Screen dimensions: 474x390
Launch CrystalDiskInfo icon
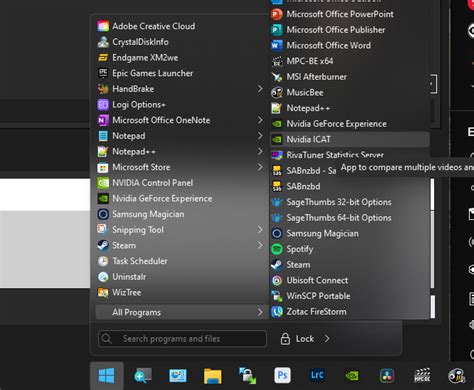pos(103,42)
